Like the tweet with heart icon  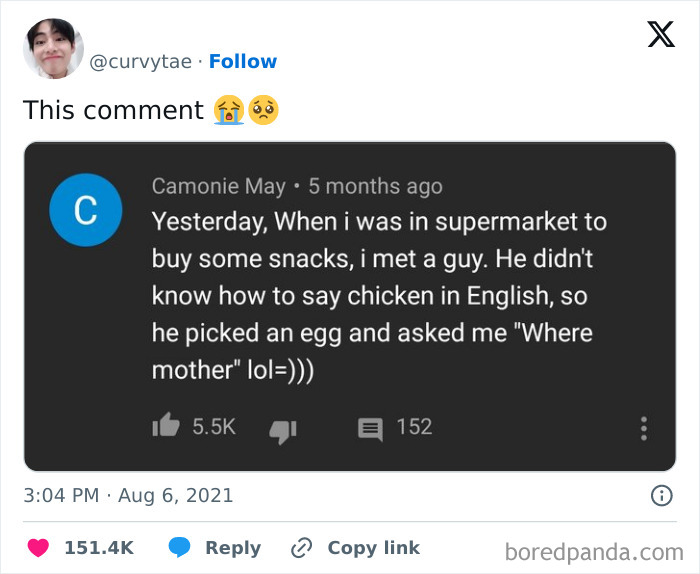(x=38, y=548)
